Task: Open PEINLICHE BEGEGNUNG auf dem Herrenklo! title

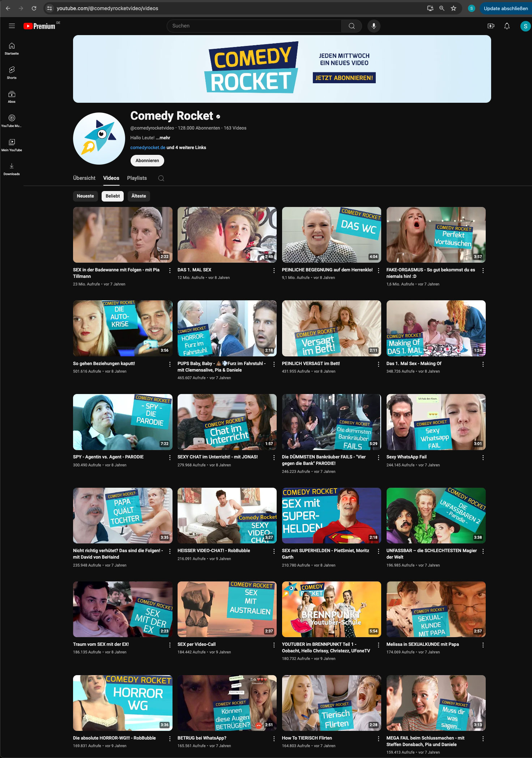Action: pyautogui.click(x=327, y=270)
